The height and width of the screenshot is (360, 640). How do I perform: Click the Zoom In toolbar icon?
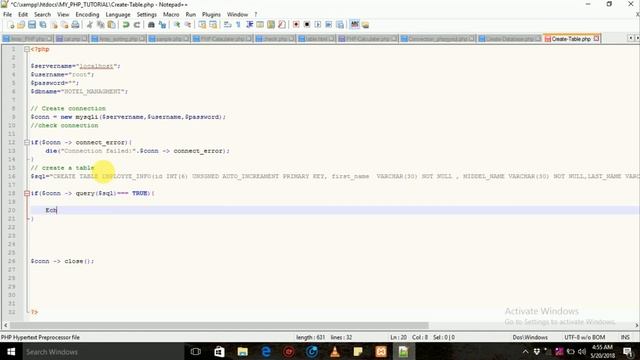[177, 25]
